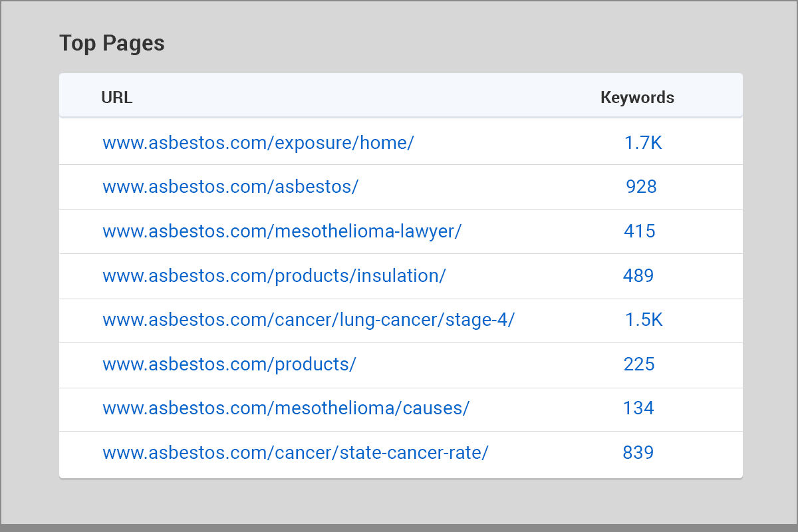Click the URL column header
Viewport: 798px width, 532px height.
(117, 98)
